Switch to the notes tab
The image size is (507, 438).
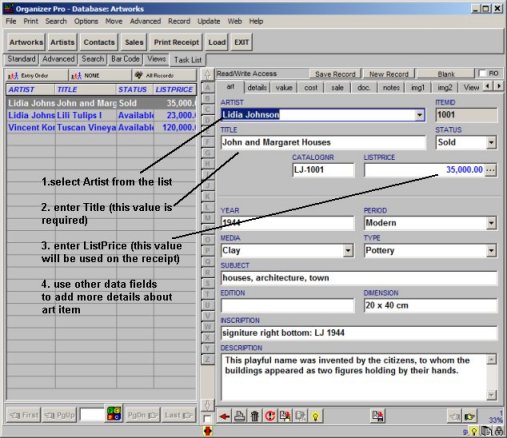click(x=391, y=88)
